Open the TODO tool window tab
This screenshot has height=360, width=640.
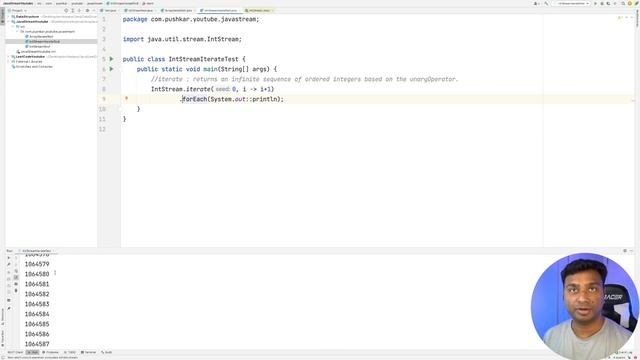tap(71, 352)
